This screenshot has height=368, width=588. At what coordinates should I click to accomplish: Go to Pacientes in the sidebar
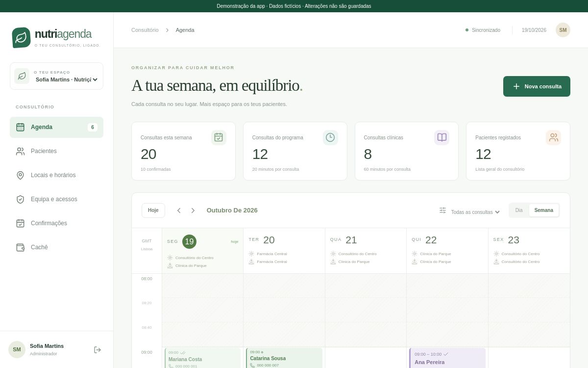56,151
